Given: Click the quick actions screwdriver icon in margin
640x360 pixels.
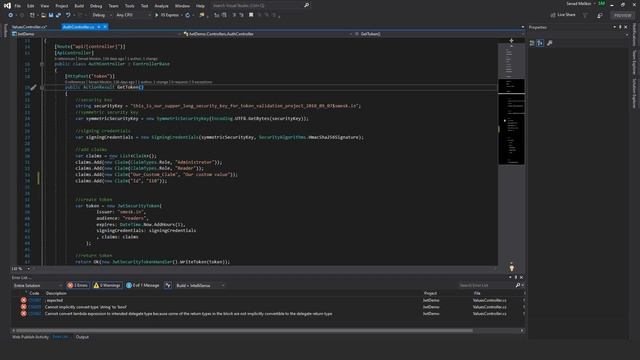Looking at the screenshot, I should click(33, 87).
